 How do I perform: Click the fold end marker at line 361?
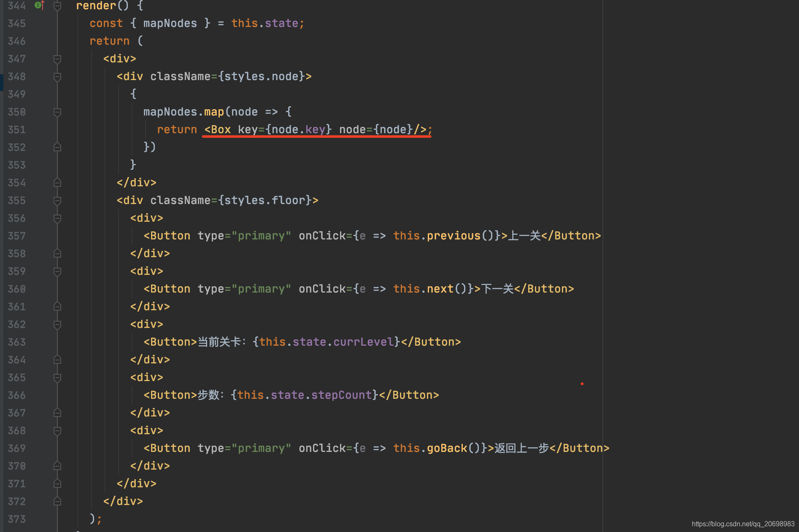pos(57,306)
